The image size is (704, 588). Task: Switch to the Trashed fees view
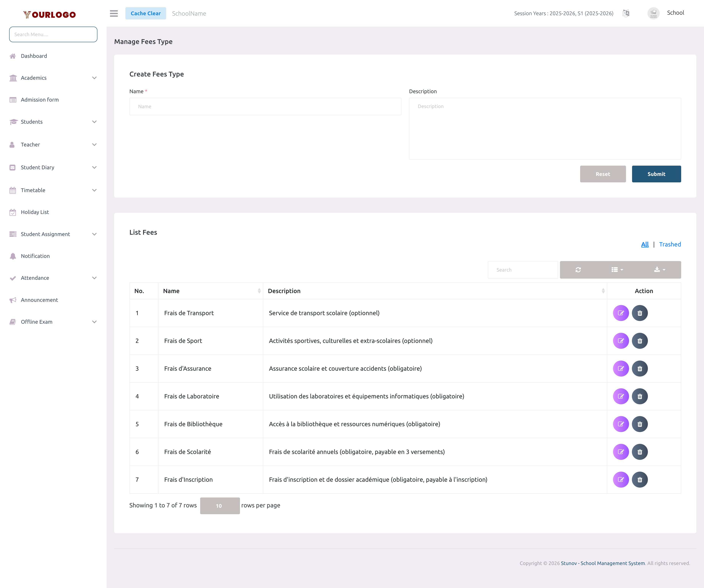pyautogui.click(x=670, y=244)
